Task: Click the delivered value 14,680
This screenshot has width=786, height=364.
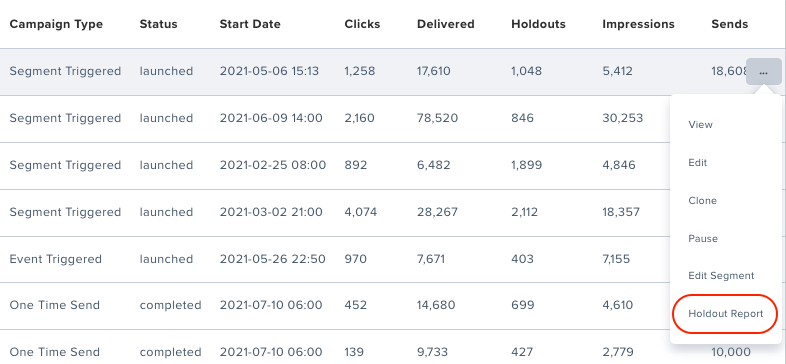Action: 436,305
